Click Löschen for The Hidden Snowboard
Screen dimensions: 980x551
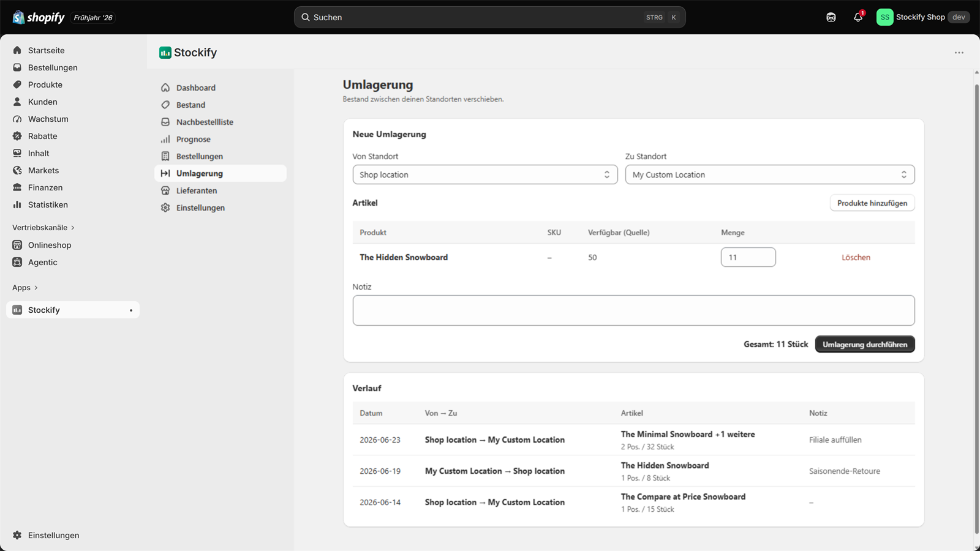856,257
